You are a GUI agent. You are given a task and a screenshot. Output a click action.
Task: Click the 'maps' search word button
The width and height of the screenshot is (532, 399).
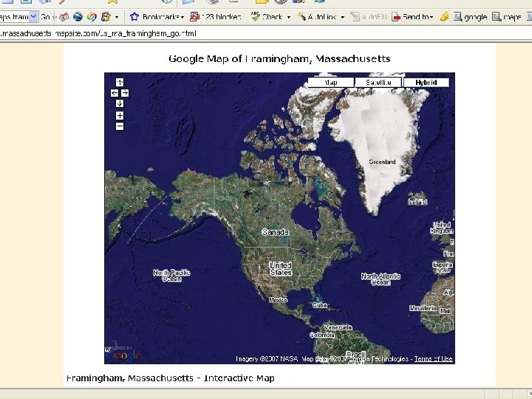(507, 16)
